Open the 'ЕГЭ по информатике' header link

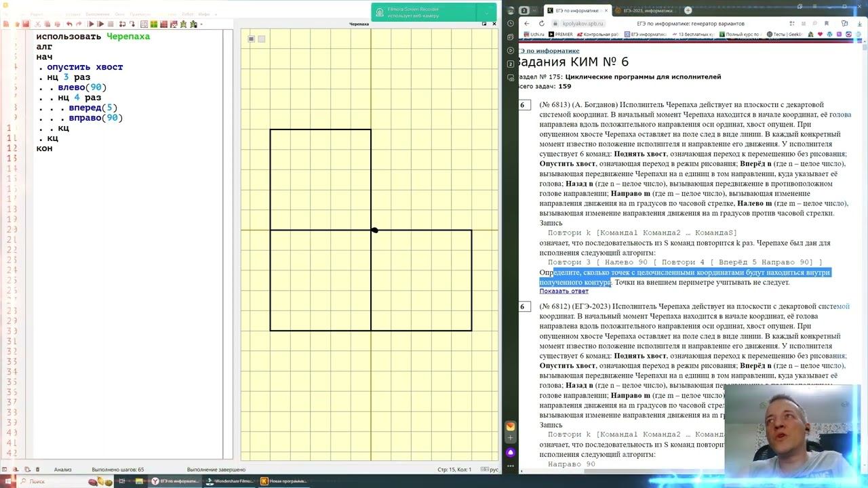click(x=549, y=51)
